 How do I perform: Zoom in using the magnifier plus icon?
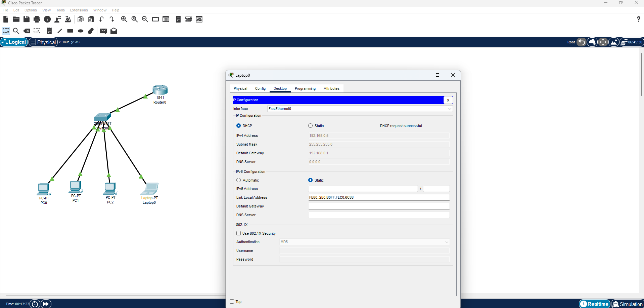point(124,19)
